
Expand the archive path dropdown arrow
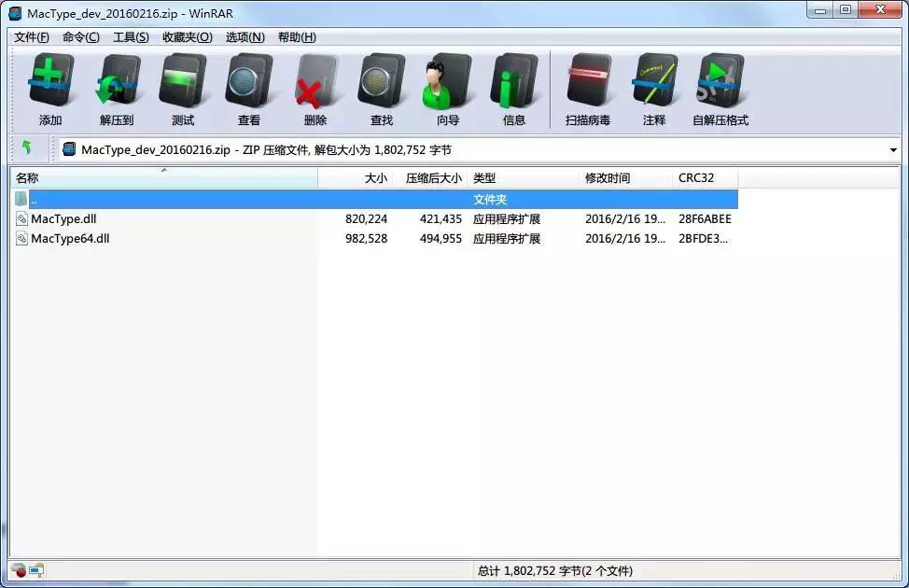(893, 150)
